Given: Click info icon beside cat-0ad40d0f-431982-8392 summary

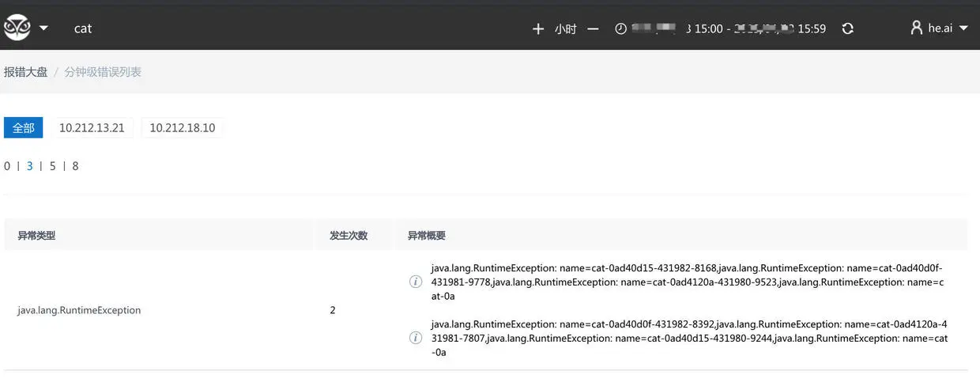Looking at the screenshot, I should (415, 338).
